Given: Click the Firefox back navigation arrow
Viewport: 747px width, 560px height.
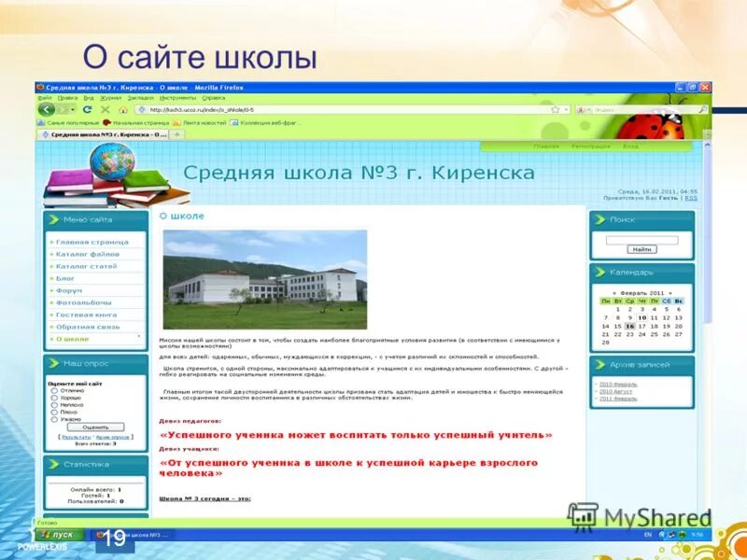Looking at the screenshot, I should click(46, 109).
